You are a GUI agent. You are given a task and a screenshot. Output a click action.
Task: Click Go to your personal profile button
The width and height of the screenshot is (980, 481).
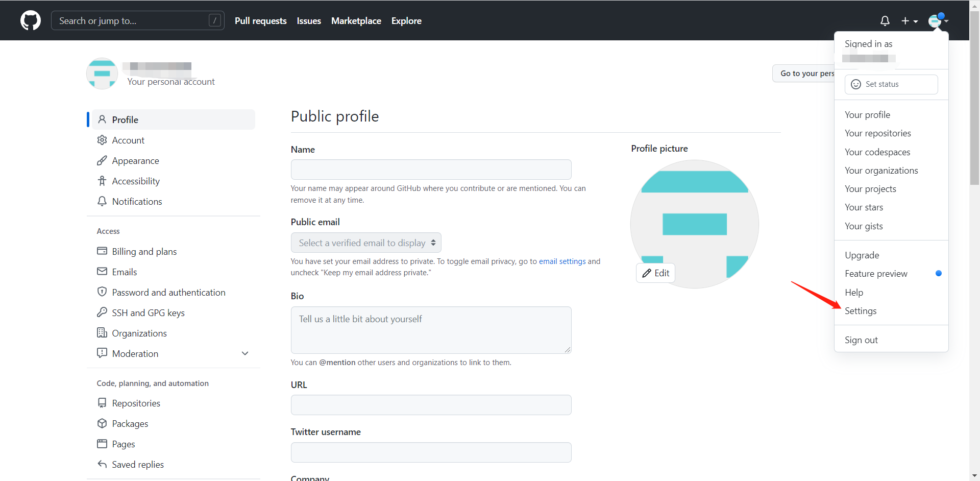(x=804, y=74)
